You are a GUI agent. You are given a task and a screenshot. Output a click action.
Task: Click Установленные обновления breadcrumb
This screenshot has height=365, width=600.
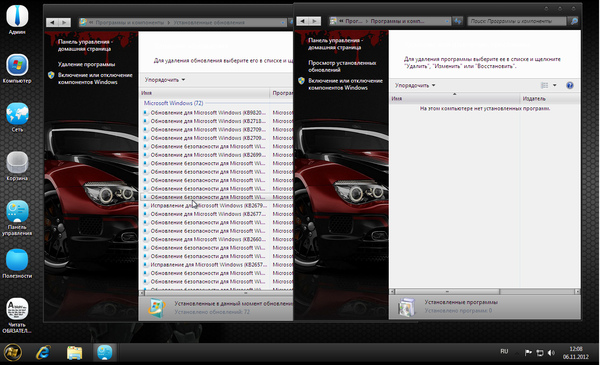coord(209,23)
